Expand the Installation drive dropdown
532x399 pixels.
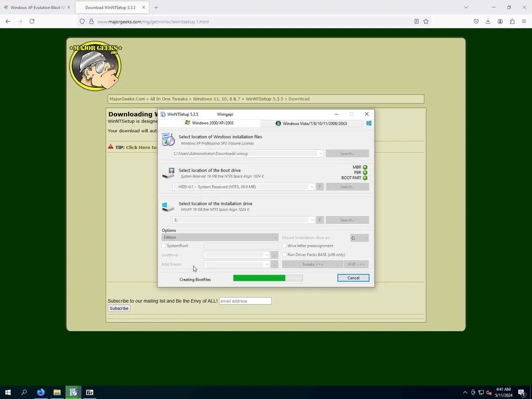pyautogui.click(x=312, y=220)
